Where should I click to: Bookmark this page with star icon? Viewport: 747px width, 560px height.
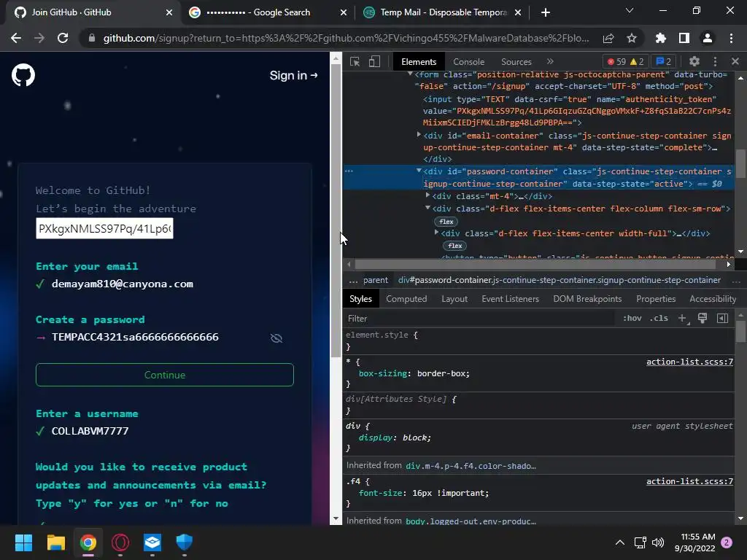632,38
